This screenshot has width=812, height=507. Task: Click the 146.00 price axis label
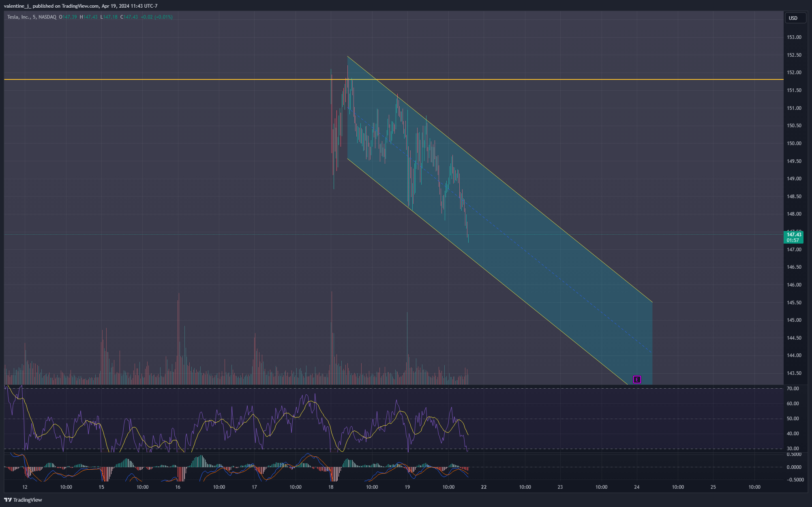click(x=794, y=285)
